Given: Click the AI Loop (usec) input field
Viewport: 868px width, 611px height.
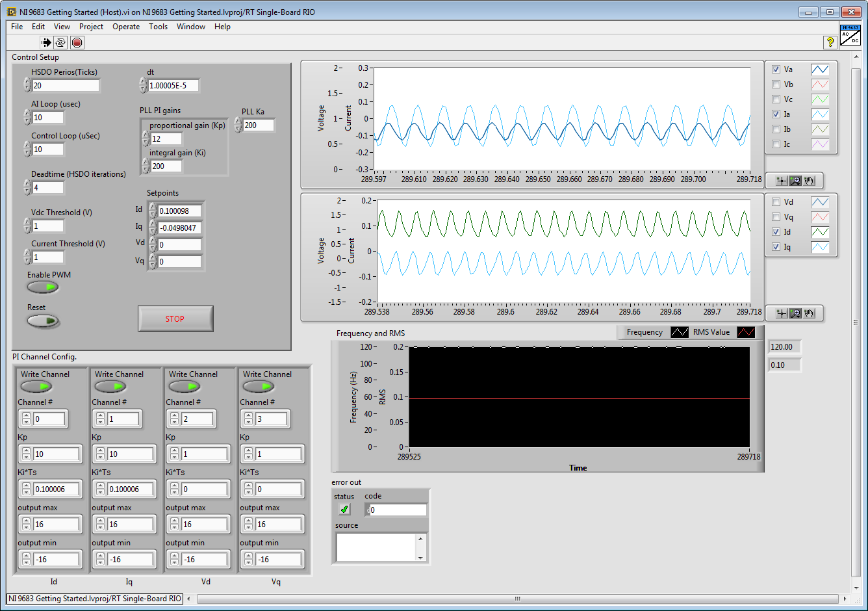Looking at the screenshot, I should pyautogui.click(x=47, y=118).
